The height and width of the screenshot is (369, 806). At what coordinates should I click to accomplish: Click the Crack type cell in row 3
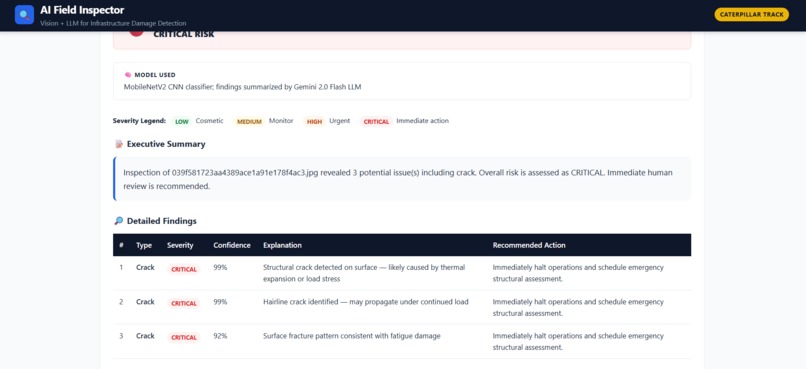145,336
